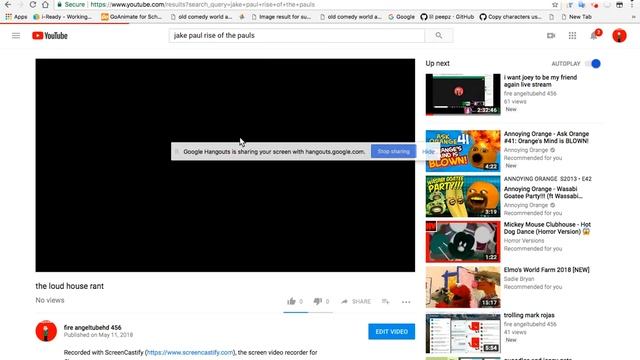Open trolling mark rojas video title
Viewport: 640px width, 360px height.
[529, 315]
